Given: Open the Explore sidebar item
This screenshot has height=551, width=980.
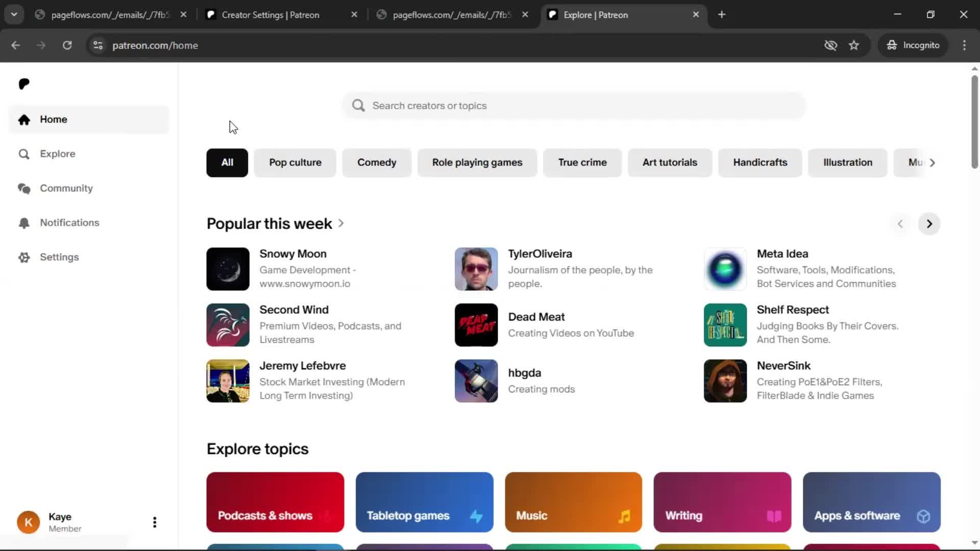Looking at the screenshot, I should pos(89,154).
